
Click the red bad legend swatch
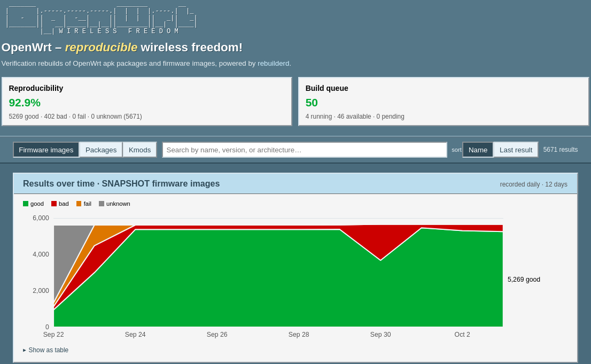coord(54,204)
